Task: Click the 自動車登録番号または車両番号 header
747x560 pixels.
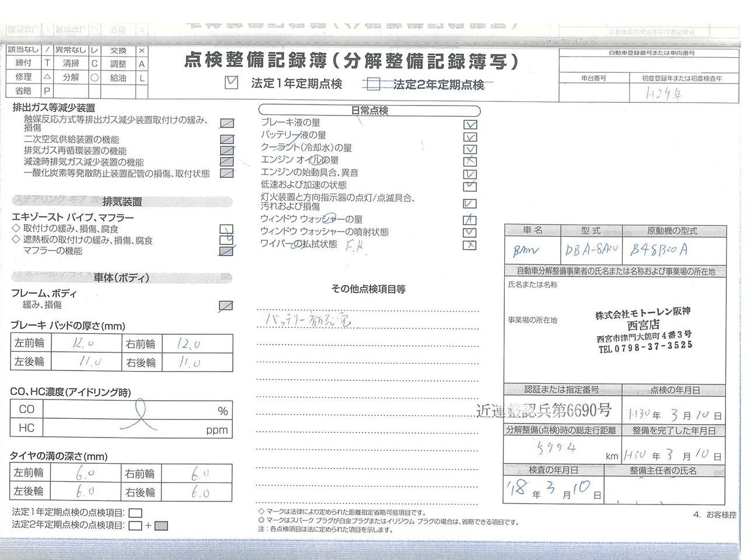Action: tap(652, 52)
